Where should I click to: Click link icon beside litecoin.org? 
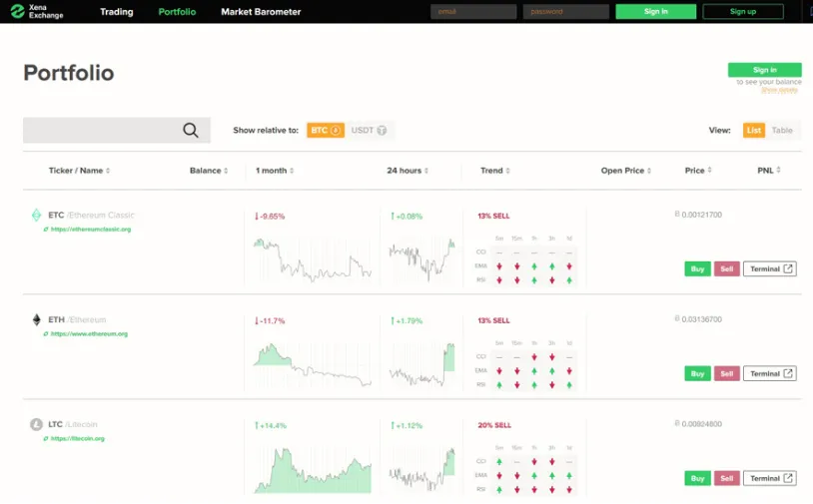click(46, 438)
